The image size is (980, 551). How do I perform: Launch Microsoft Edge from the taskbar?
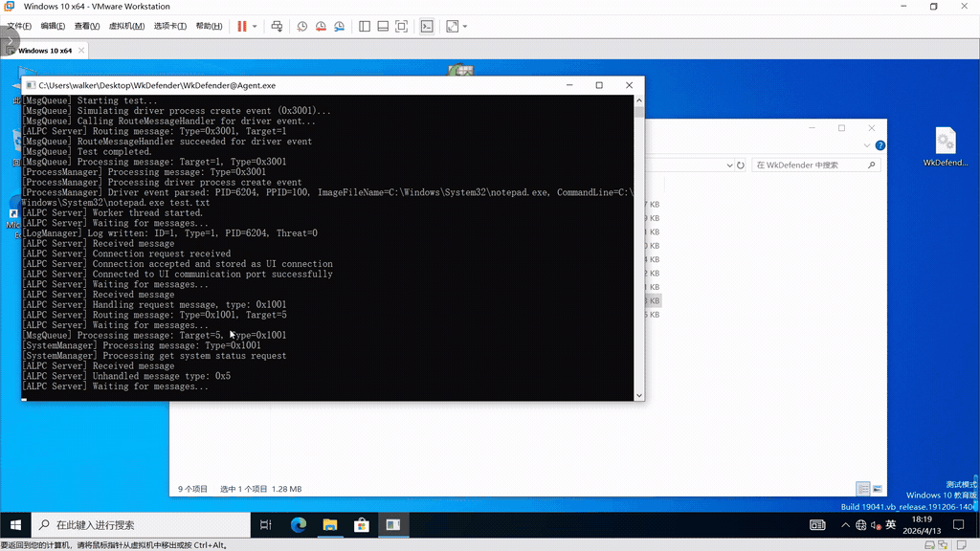tap(299, 525)
